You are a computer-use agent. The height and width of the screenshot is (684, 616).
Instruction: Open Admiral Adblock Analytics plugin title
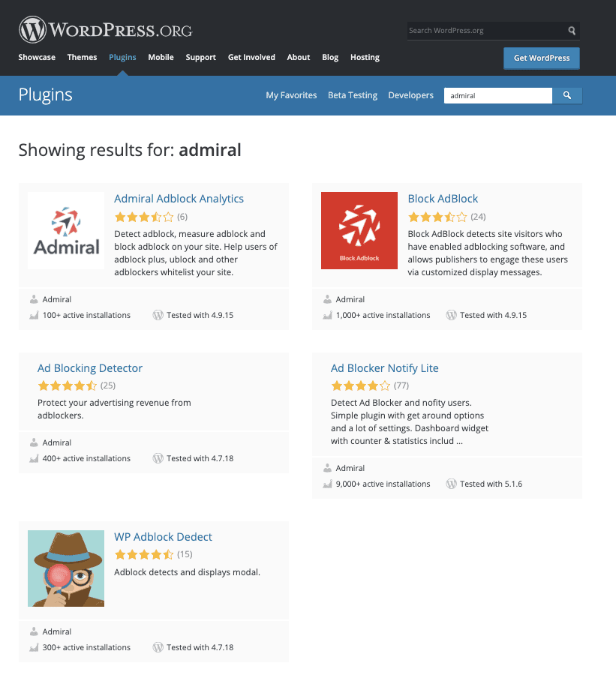point(179,199)
